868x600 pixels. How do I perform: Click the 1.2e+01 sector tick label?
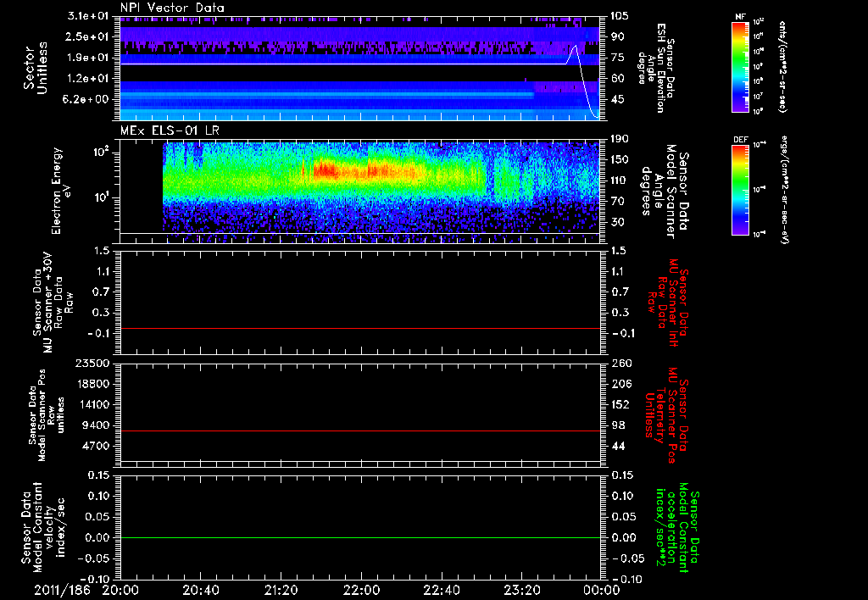click(x=87, y=79)
